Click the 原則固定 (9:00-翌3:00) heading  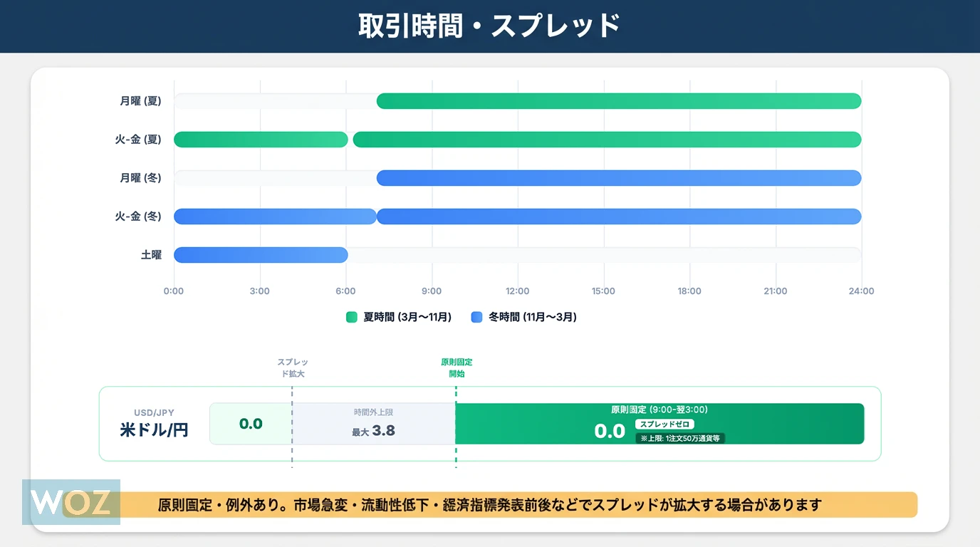(659, 410)
